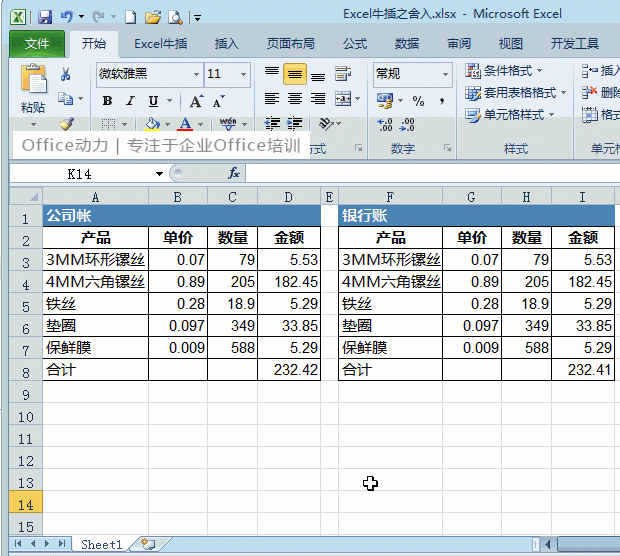Decrease font size with small A

click(219, 101)
